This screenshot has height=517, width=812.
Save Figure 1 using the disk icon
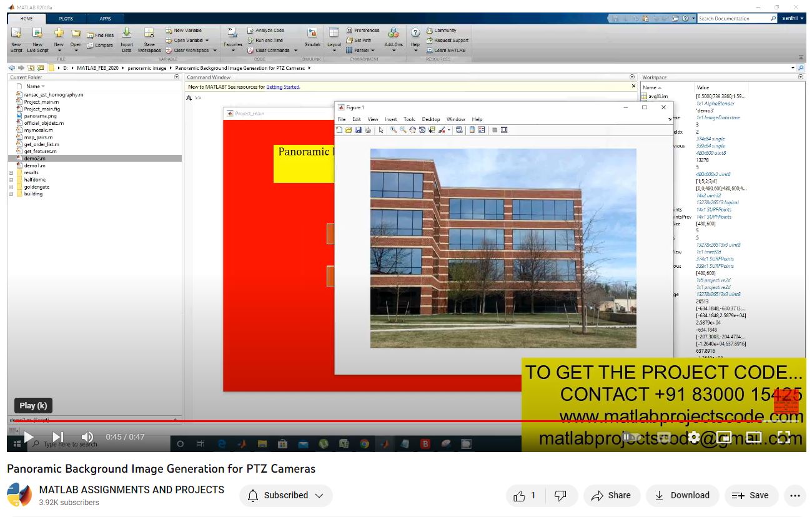359,130
